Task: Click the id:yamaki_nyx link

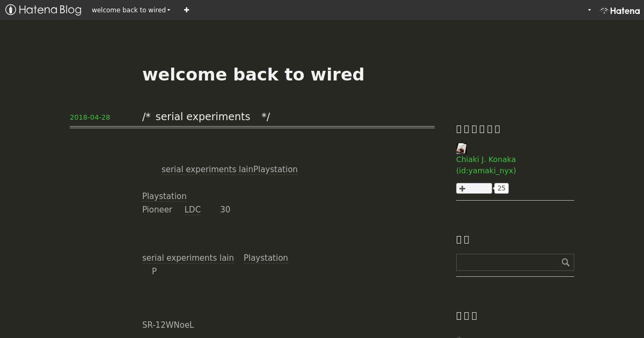Action: (486, 171)
